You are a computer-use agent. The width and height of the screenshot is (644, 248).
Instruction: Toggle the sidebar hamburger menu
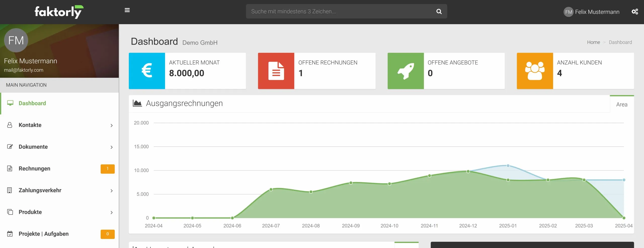coord(127,10)
